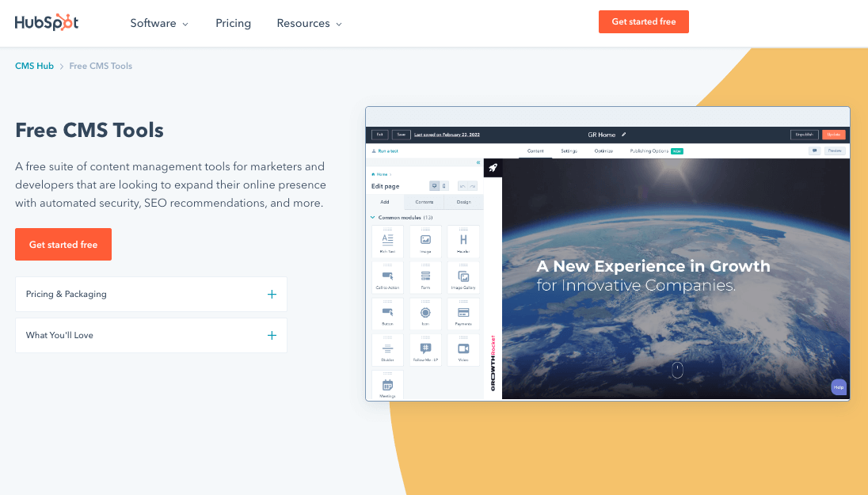
Task: Open the comments icon beside Preview
Action: (815, 150)
